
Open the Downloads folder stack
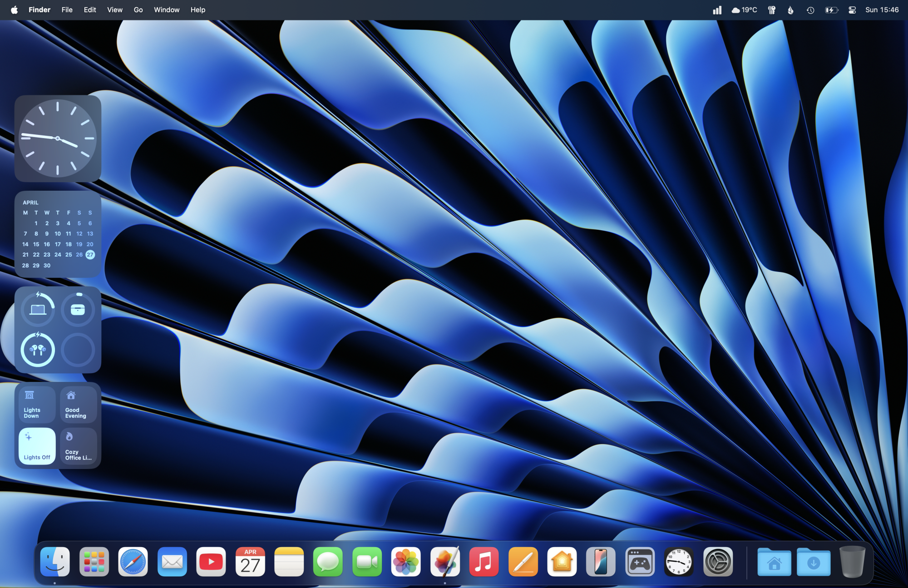pos(813,562)
